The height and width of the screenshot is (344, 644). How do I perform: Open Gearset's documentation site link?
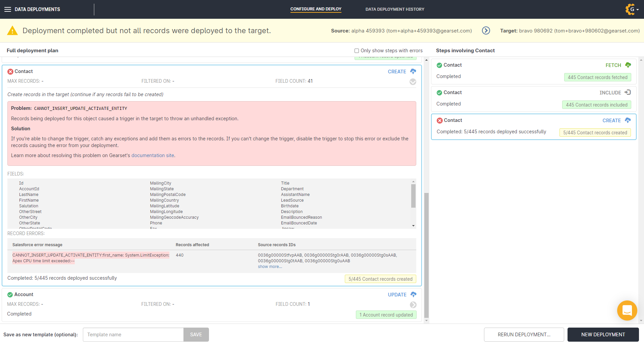pyautogui.click(x=153, y=155)
